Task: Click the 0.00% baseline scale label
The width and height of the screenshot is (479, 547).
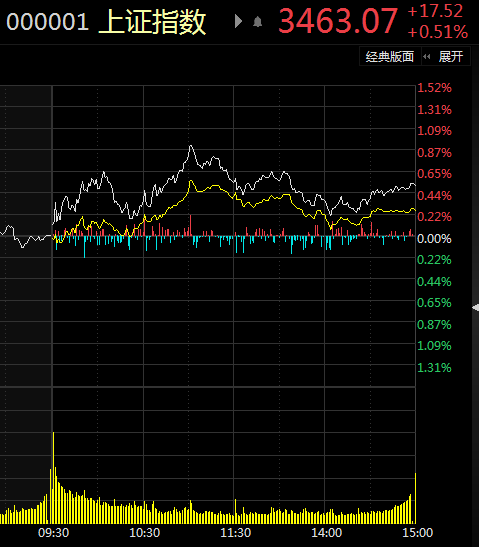Action: (x=434, y=239)
